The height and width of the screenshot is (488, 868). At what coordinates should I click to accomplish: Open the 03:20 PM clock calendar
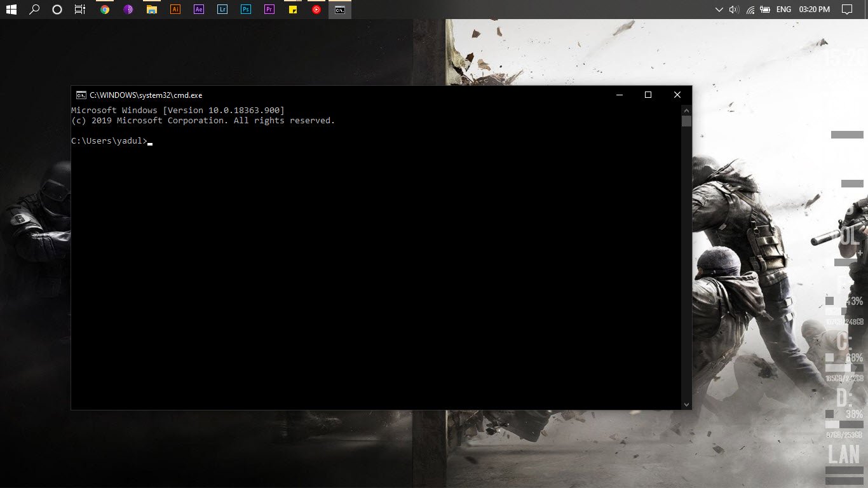pos(815,10)
